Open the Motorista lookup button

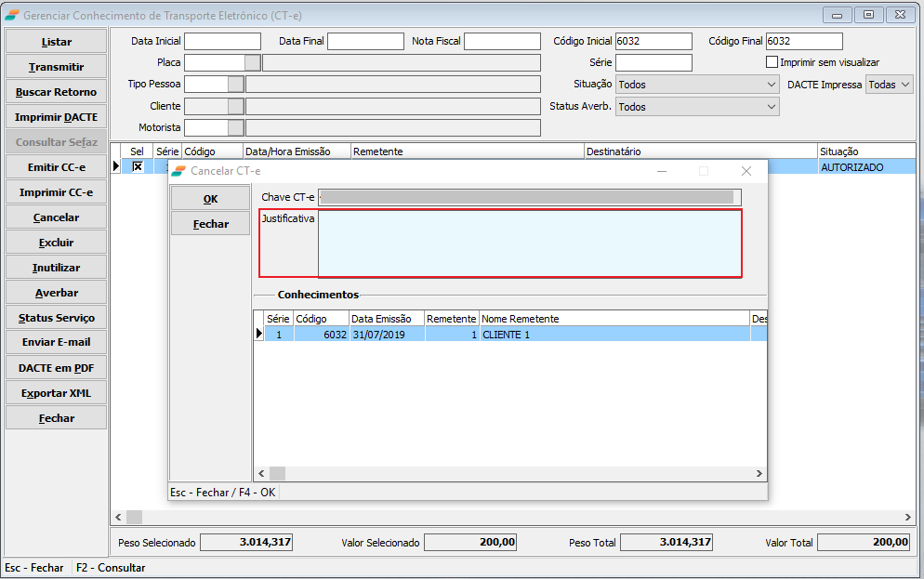coord(236,127)
